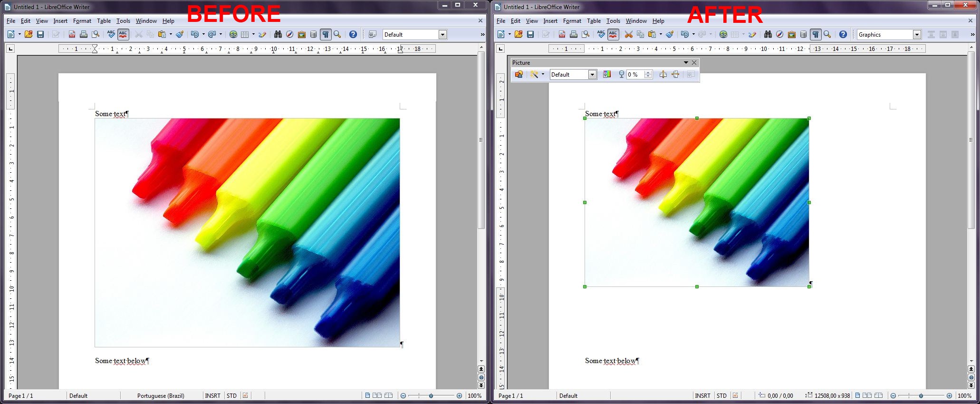
Task: Open Tools menu in the AFTER window
Action: (x=613, y=21)
